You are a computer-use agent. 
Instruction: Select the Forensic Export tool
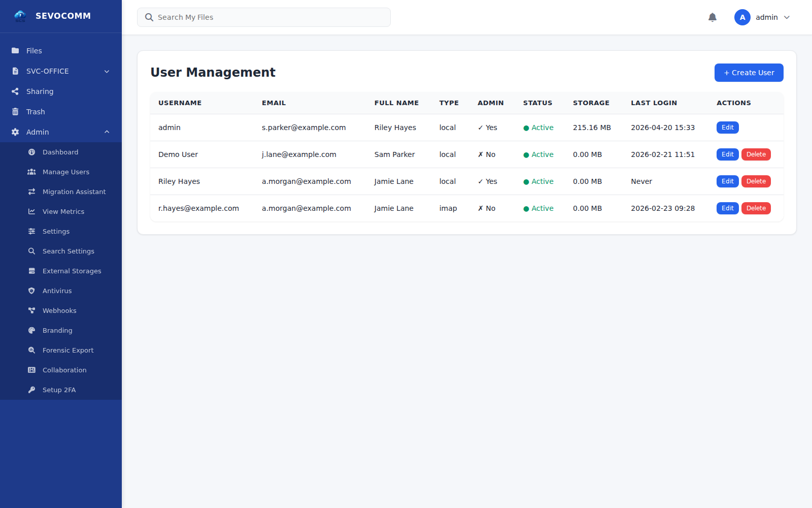pyautogui.click(x=31, y=350)
